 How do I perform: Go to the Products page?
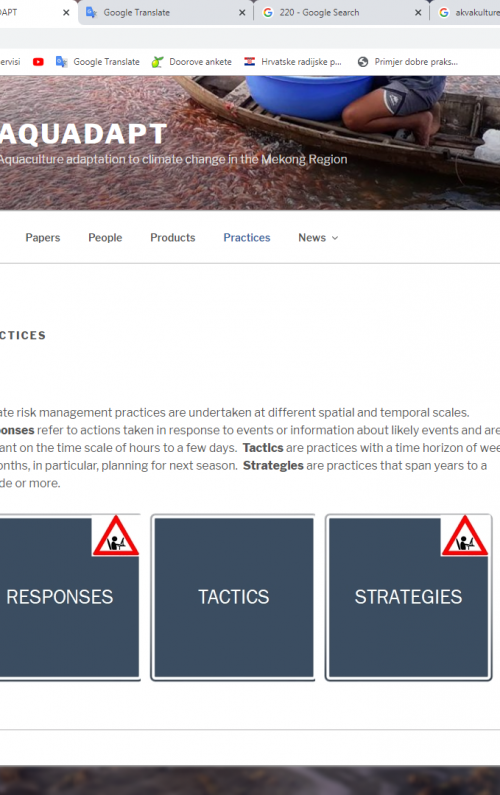tap(172, 237)
